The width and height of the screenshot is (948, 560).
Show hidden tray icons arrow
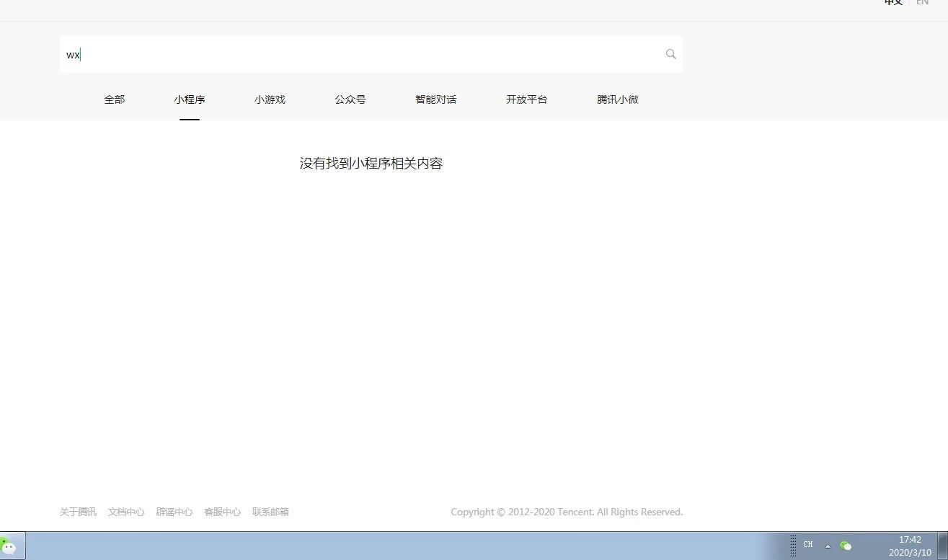click(828, 546)
